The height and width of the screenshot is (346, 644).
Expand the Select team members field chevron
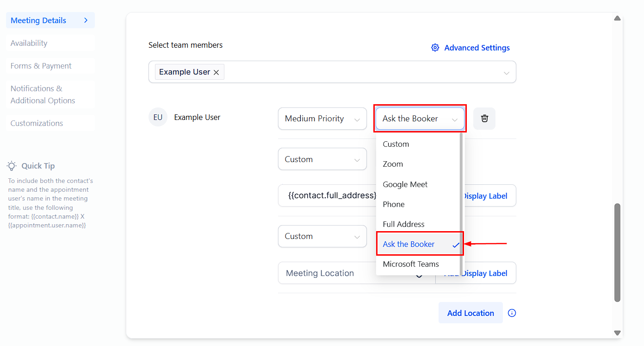[507, 73]
